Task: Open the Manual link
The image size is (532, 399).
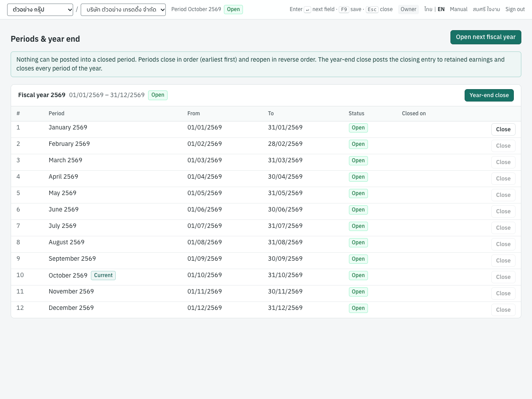Action: coord(459,9)
